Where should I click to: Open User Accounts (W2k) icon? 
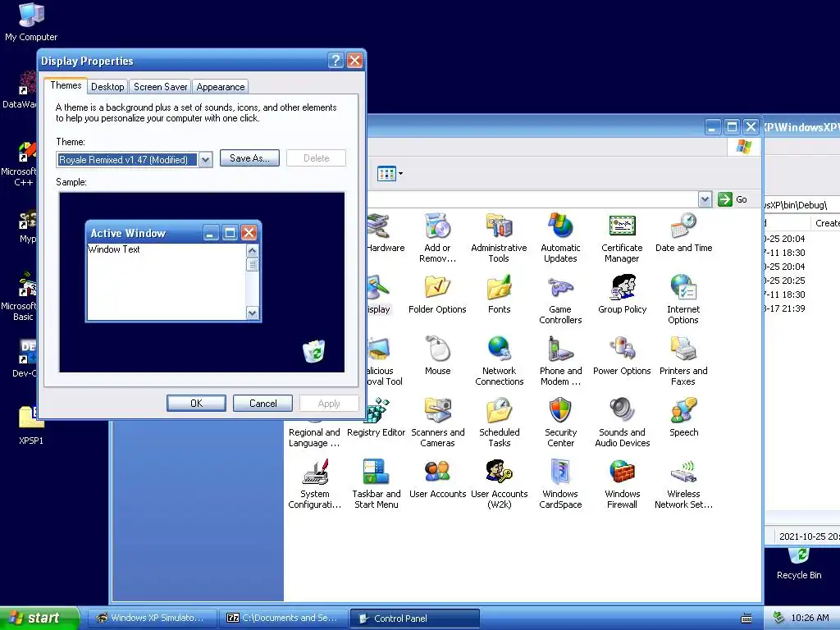click(x=500, y=484)
